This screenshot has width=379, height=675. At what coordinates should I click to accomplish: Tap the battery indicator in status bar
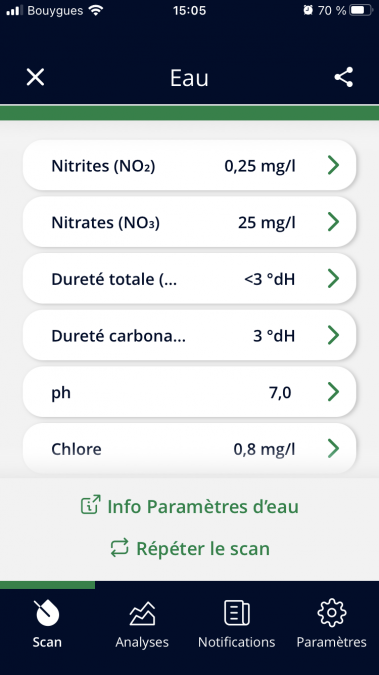pyautogui.click(x=361, y=10)
